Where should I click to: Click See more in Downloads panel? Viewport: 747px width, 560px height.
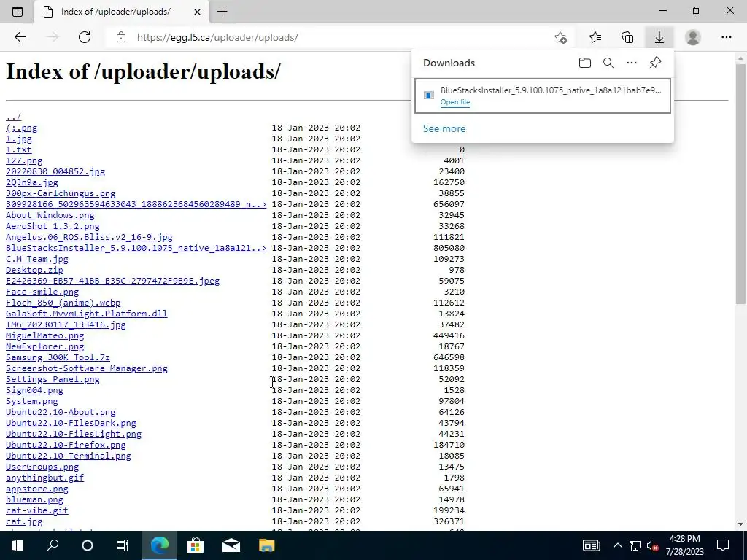pos(444,128)
